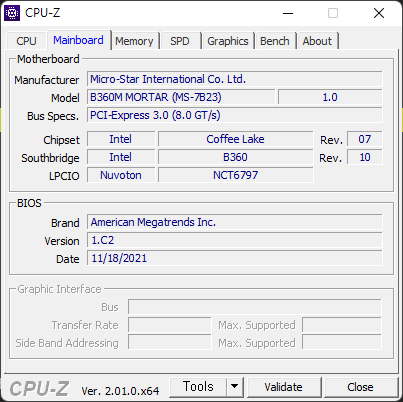Viewport: 403px width, 402px height.
Task: Switch to the CPU tab
Action: 26,41
